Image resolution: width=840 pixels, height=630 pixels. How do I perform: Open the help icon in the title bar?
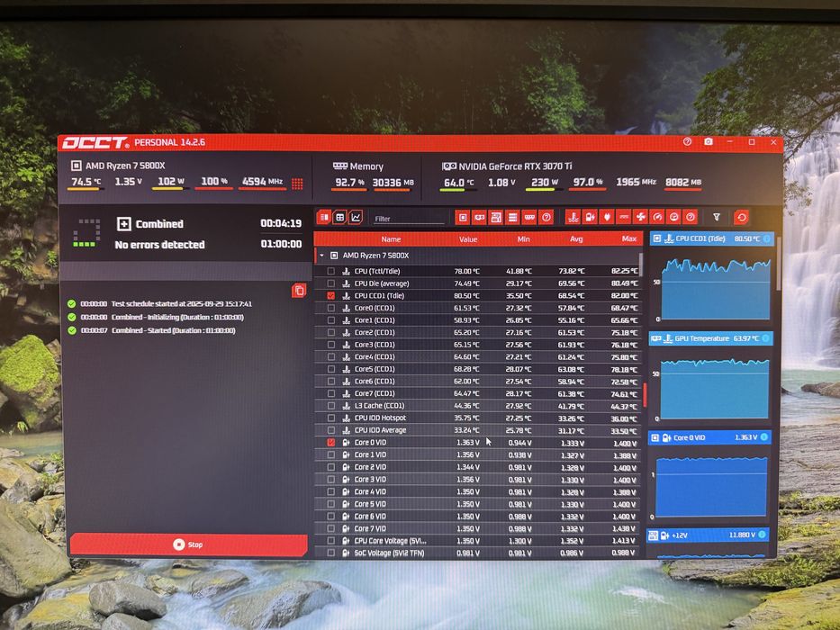687,142
